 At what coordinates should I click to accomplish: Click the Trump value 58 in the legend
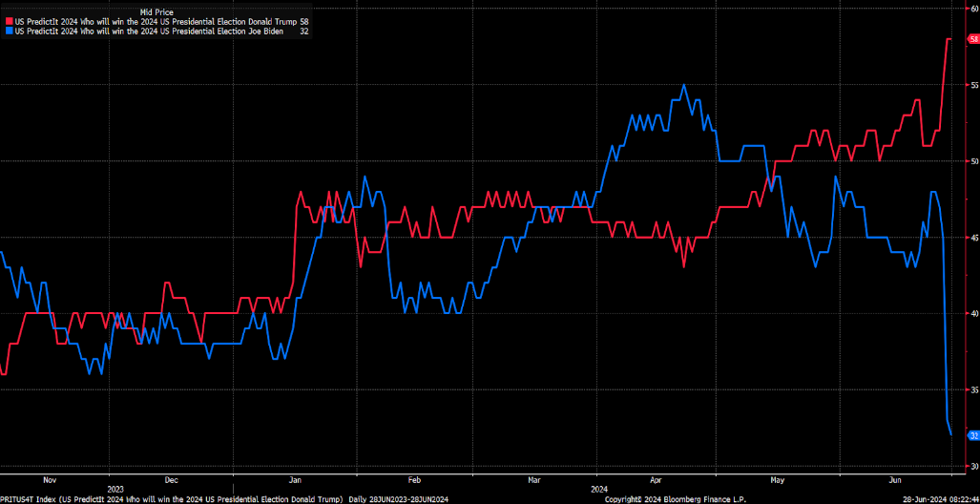click(304, 21)
